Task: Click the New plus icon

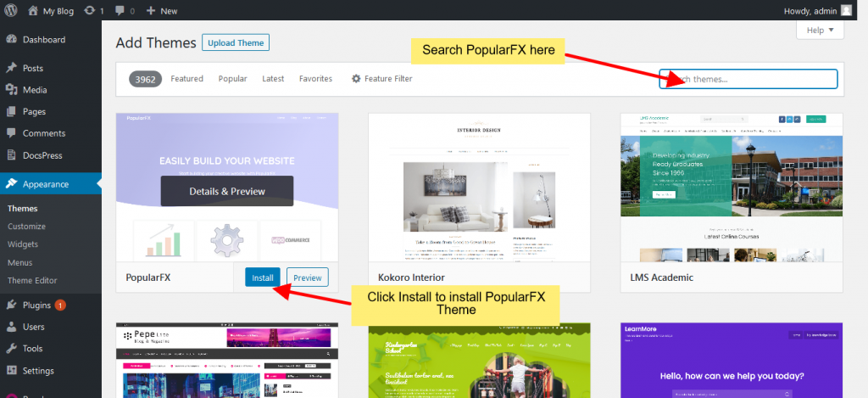Action: [x=151, y=10]
